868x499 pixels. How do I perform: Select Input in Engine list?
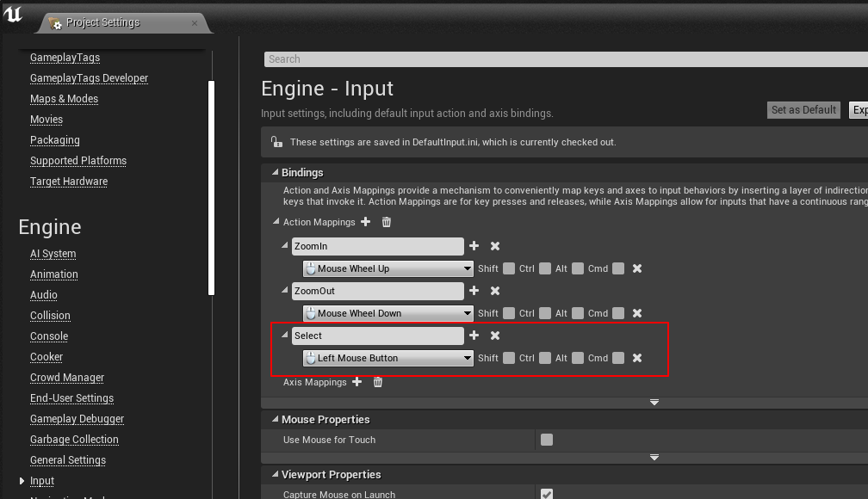tap(42, 481)
